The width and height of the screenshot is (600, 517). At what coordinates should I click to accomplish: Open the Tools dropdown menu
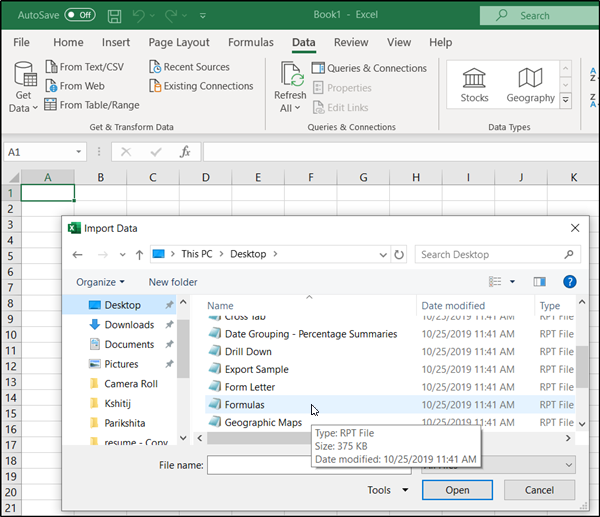point(388,490)
